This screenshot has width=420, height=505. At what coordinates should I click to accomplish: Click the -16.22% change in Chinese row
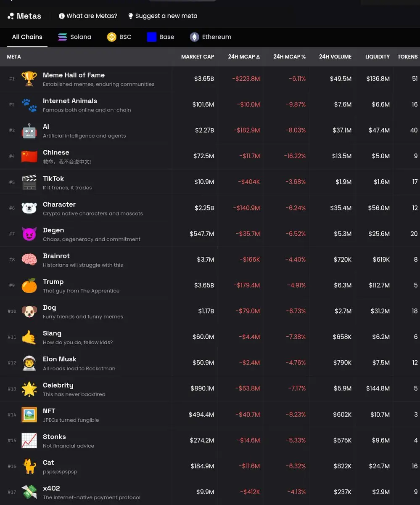click(x=295, y=156)
